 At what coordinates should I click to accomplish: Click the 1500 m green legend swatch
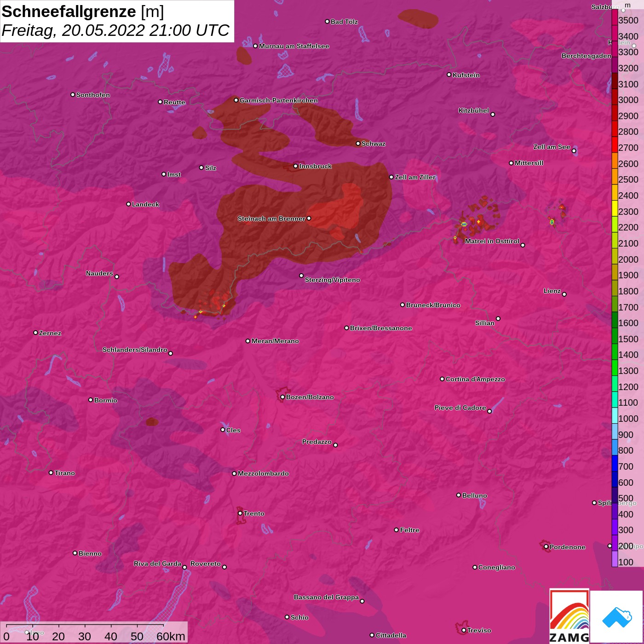(615, 335)
